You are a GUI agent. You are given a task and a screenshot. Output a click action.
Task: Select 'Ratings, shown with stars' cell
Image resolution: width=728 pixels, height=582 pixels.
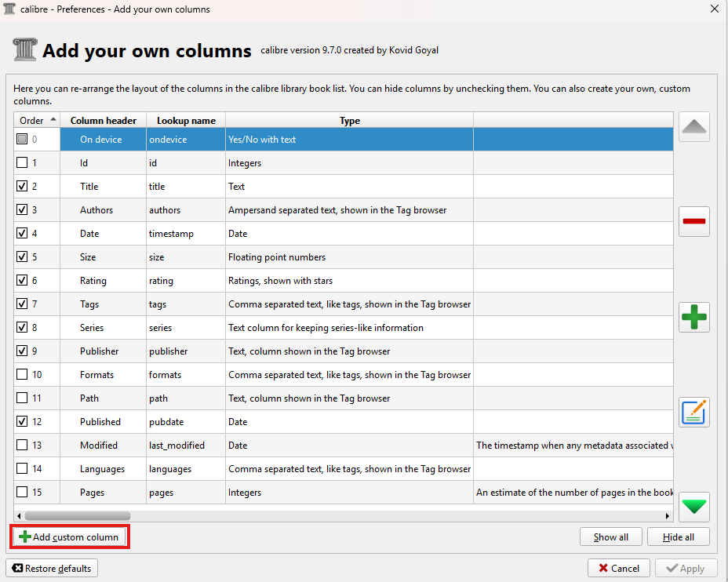tap(349, 280)
